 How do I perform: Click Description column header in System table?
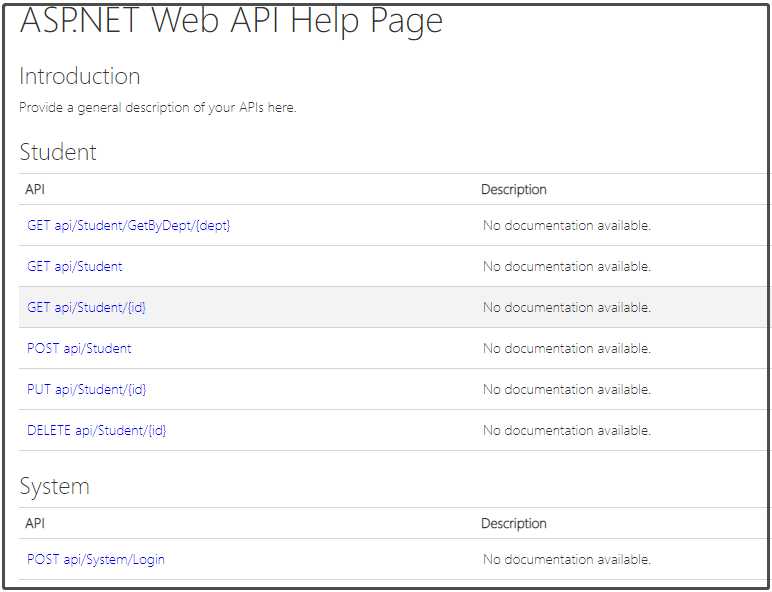click(x=514, y=524)
